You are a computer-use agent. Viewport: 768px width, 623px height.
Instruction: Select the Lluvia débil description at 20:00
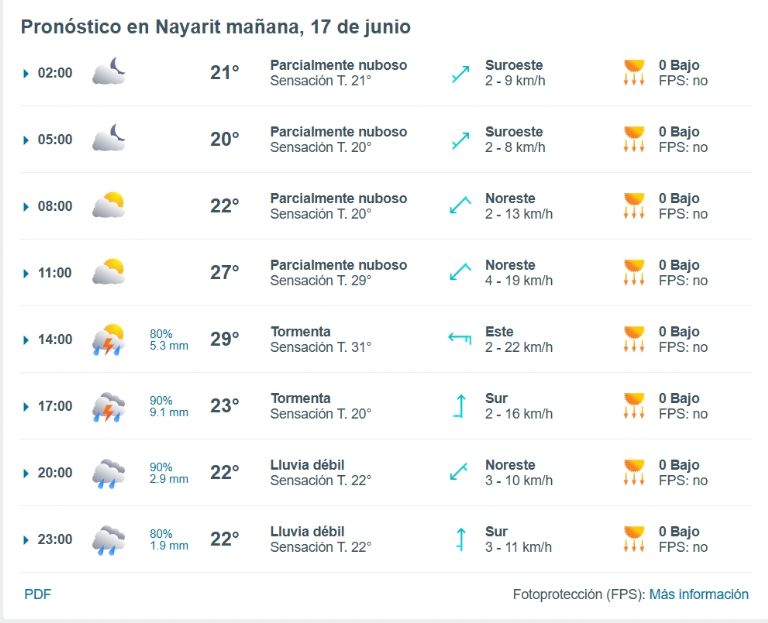(308, 465)
